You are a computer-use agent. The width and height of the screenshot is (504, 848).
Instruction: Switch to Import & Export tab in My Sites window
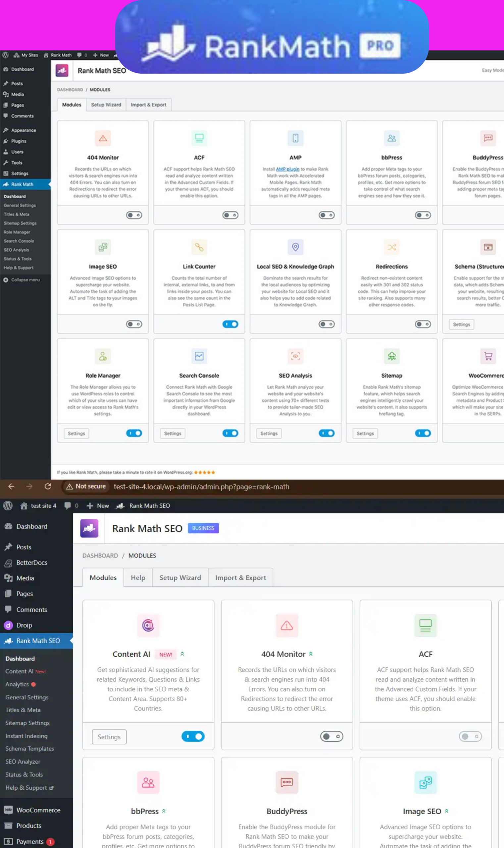click(148, 105)
